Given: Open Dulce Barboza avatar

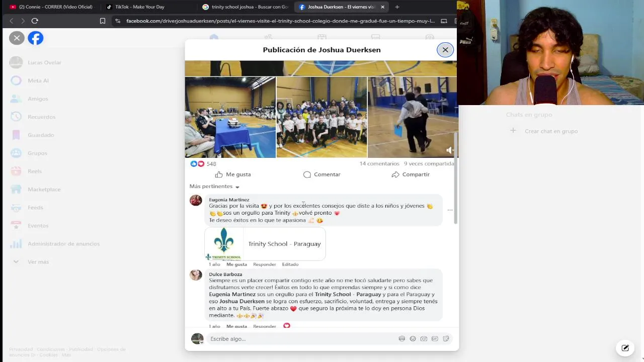Looking at the screenshot, I should [196, 275].
